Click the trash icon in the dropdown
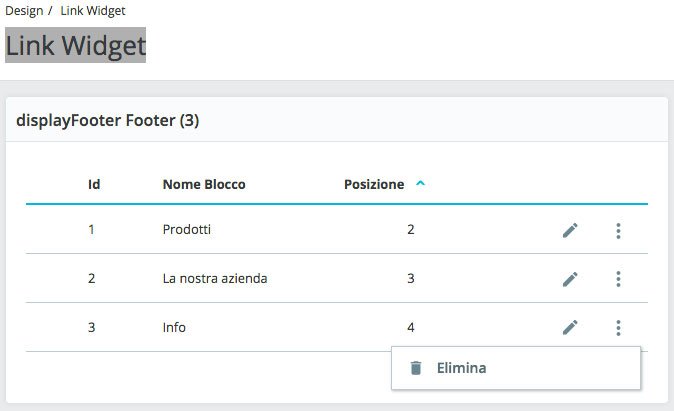This screenshot has width=674, height=411. click(x=416, y=368)
